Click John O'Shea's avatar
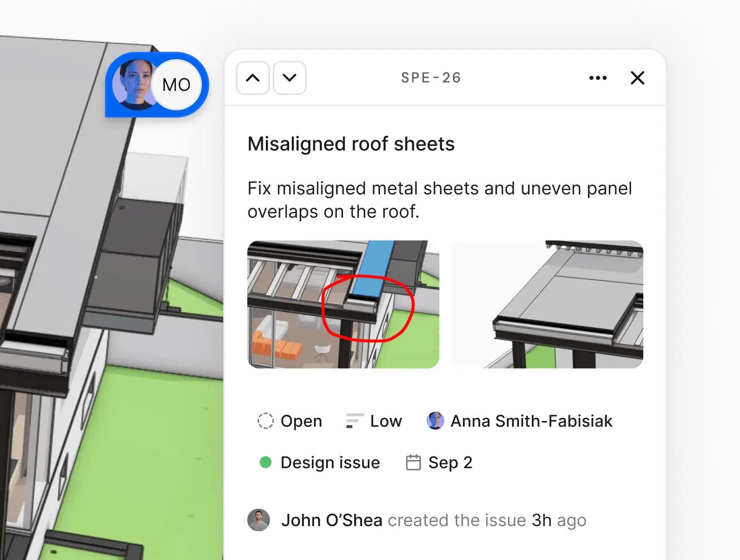 259,520
